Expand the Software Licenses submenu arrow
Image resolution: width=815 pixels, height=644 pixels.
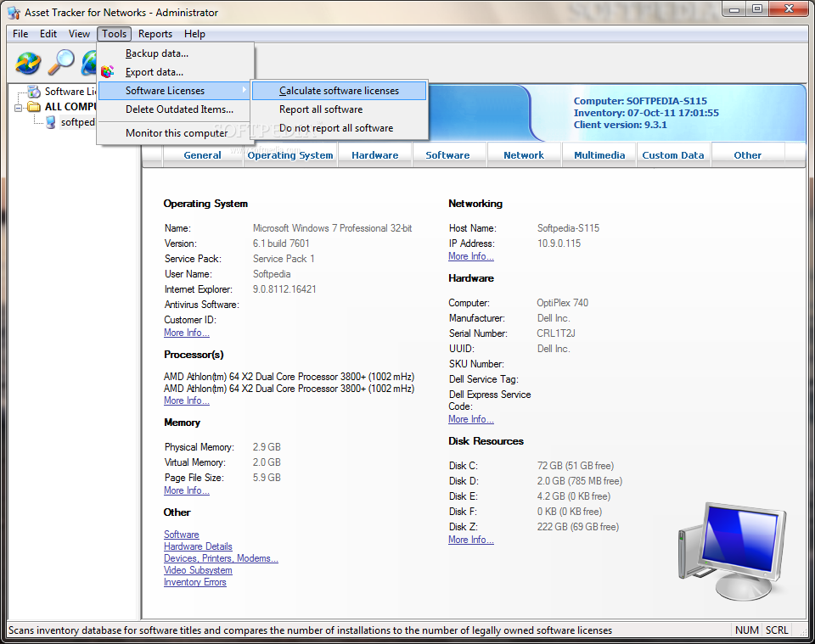click(244, 91)
